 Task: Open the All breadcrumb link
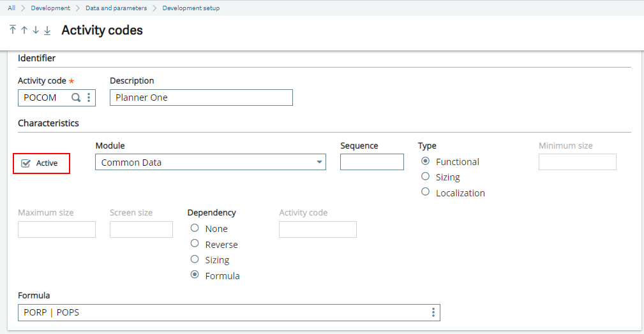click(11, 8)
